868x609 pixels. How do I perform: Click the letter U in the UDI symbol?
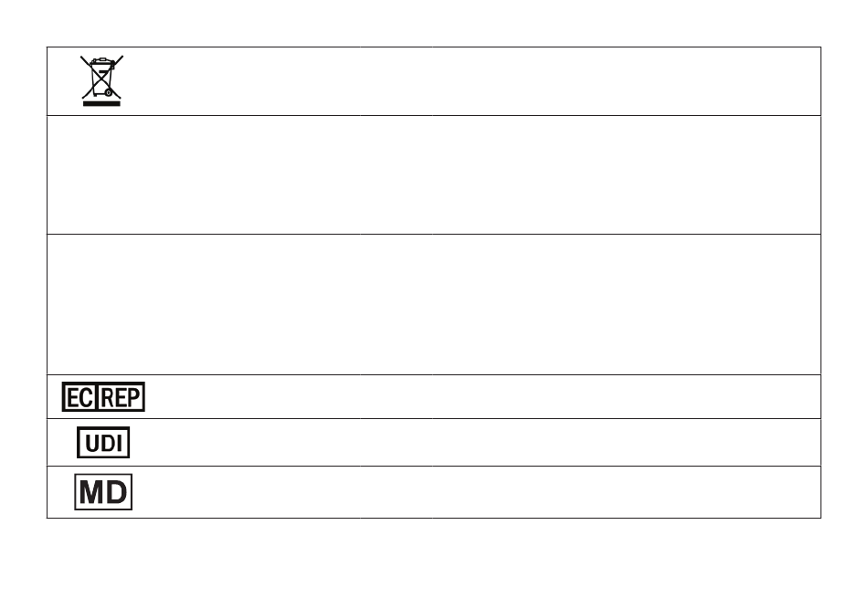[x=92, y=443]
